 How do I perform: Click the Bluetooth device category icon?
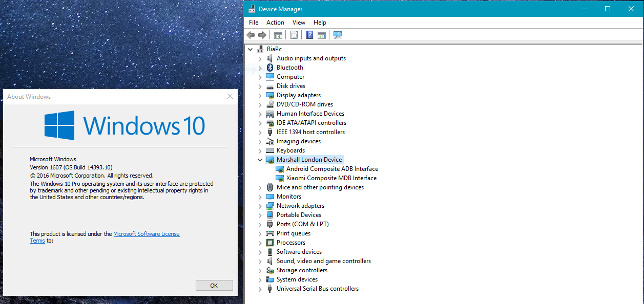pyautogui.click(x=270, y=68)
